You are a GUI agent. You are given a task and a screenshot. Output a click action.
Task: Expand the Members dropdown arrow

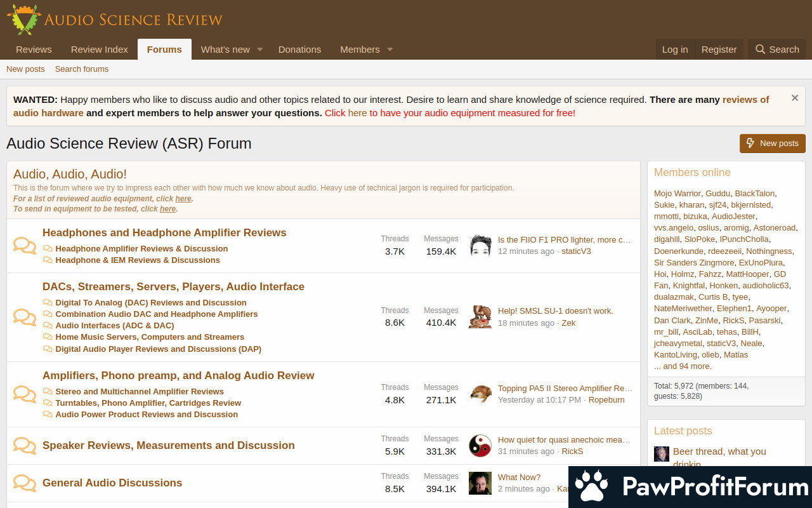coord(390,50)
